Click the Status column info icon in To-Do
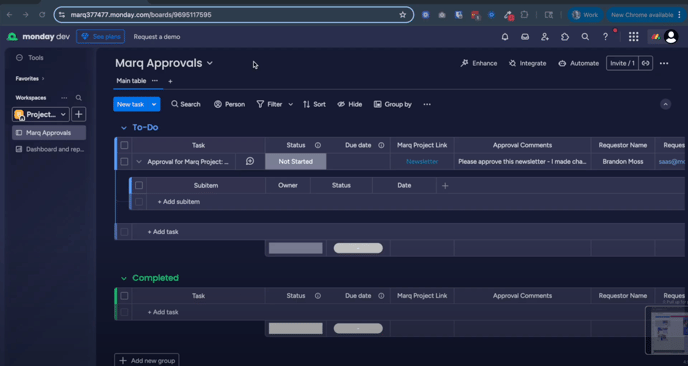688x366 pixels. 318,145
